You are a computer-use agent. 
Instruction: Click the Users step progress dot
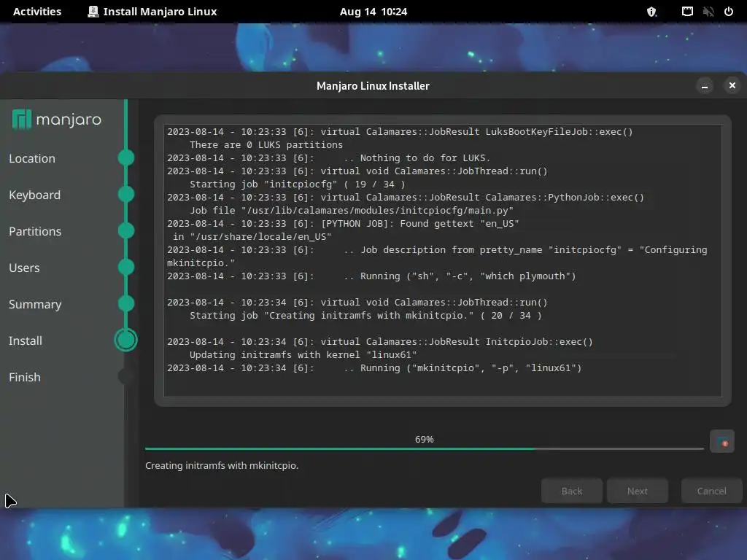tap(126, 267)
